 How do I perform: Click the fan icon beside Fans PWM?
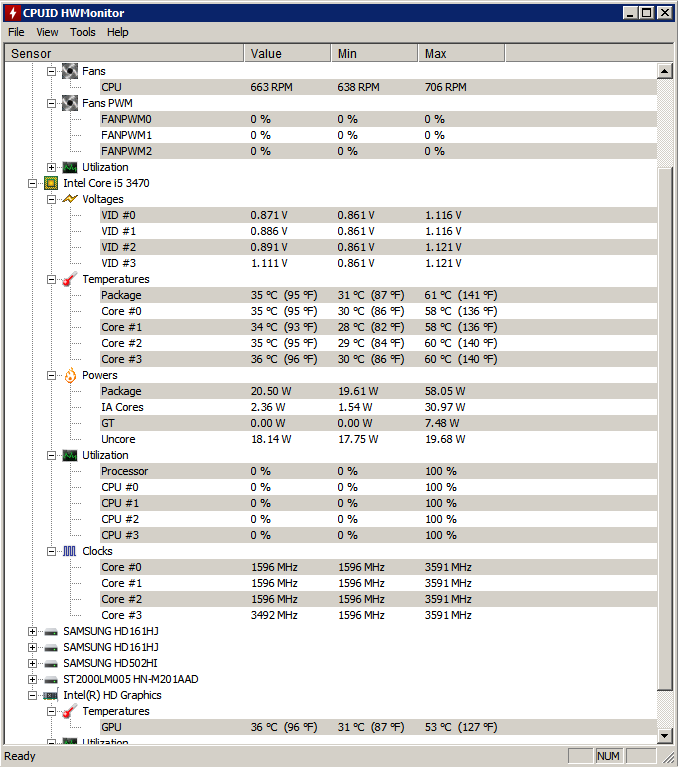pyautogui.click(x=70, y=103)
